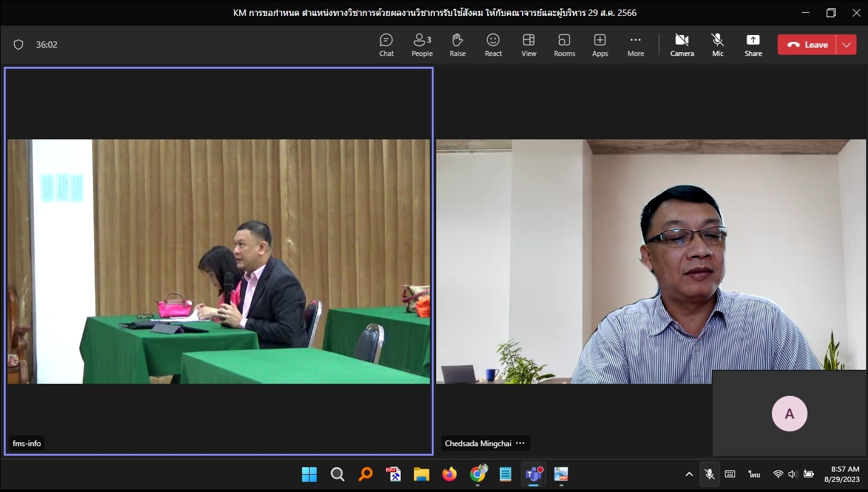Click the Share screen icon
Image resolution: width=868 pixels, height=492 pixels.
(753, 45)
